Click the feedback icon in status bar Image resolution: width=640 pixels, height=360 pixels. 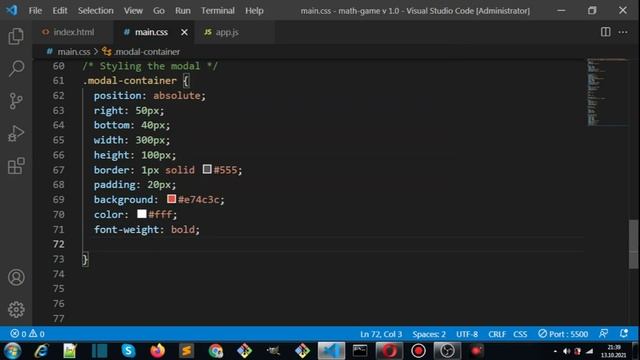(x=604, y=333)
